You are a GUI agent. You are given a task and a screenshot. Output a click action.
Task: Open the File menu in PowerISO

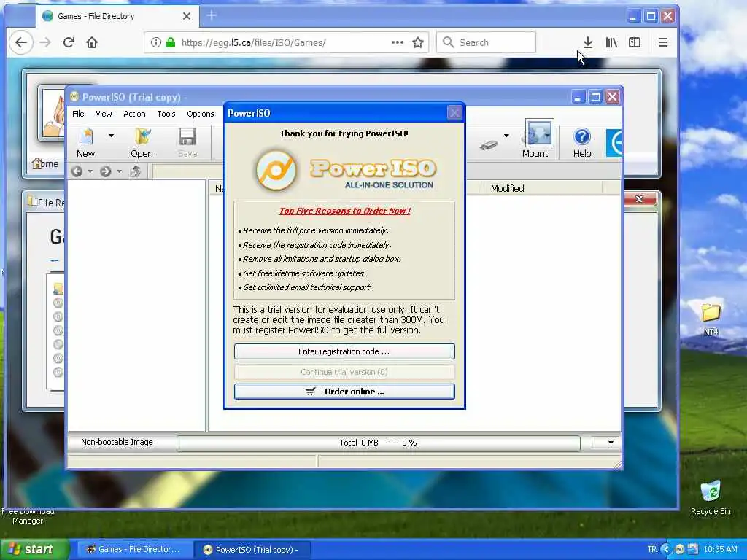point(78,114)
